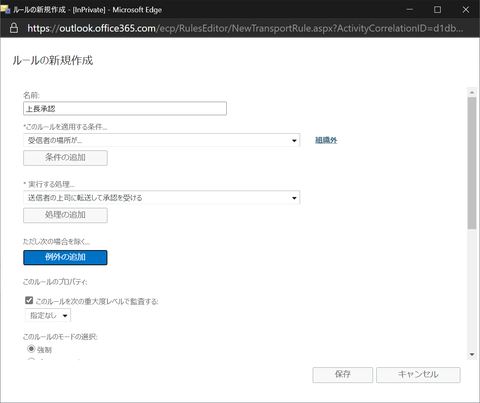
Task: Click the scrollbar down arrow
Action: point(472,354)
